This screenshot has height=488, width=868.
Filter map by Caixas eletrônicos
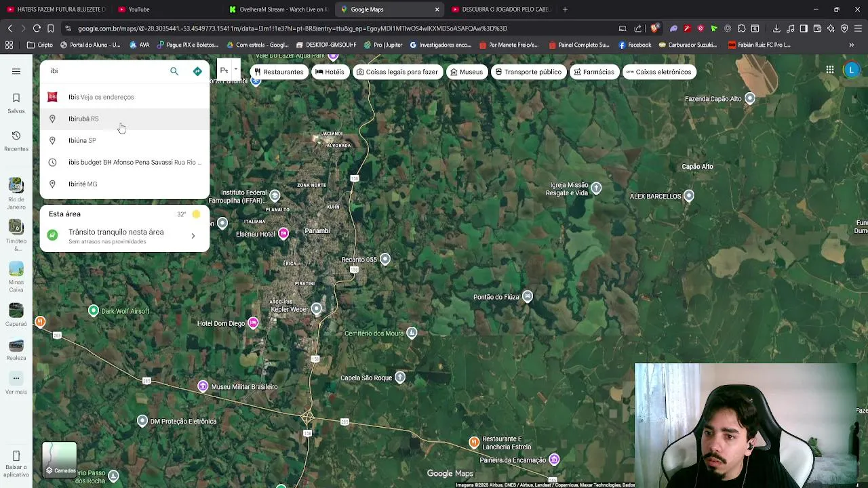pyautogui.click(x=659, y=72)
